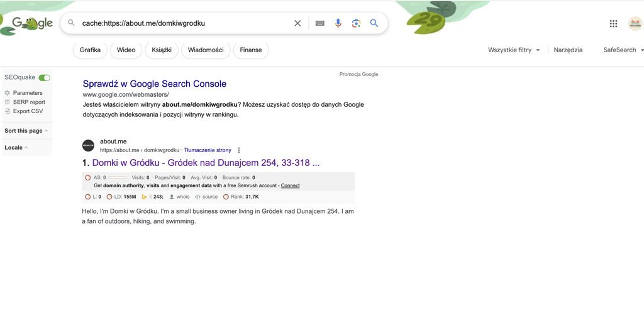This screenshot has width=644, height=313.
Task: Click the Tłumaczenie strony link
Action: pyautogui.click(x=208, y=150)
